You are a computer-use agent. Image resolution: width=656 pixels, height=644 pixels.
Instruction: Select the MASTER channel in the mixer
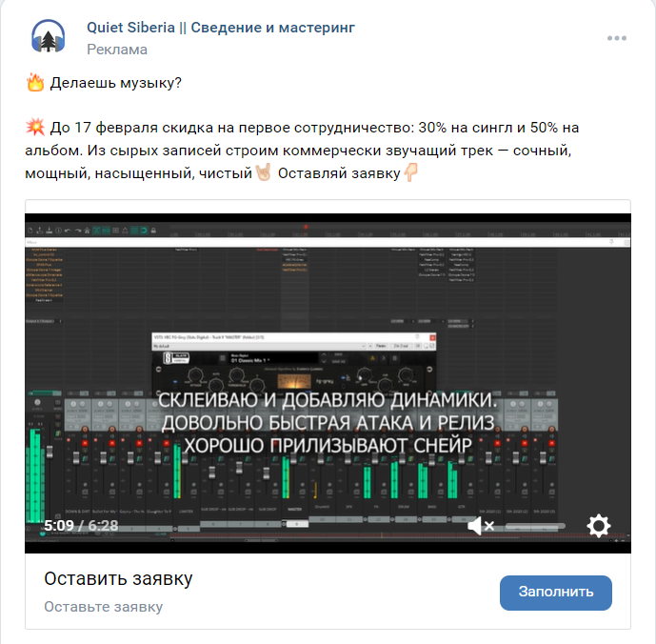(x=295, y=510)
